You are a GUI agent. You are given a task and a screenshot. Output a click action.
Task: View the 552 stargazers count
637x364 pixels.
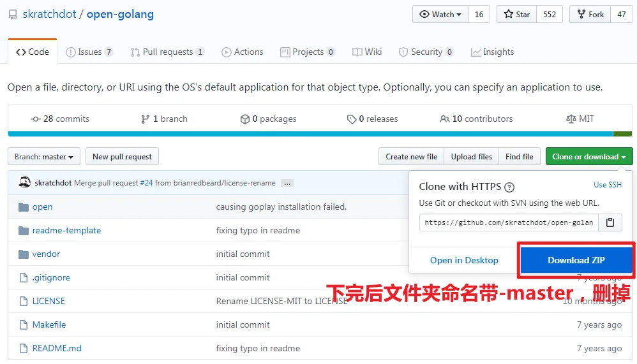pos(550,14)
